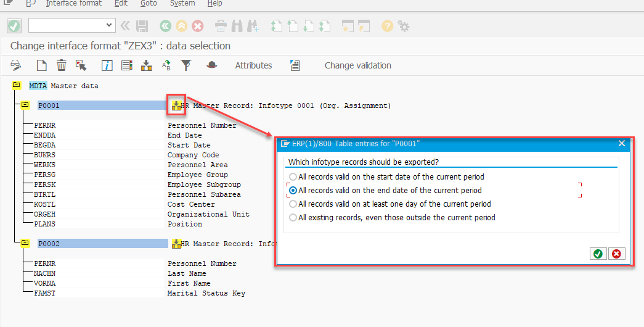
Task: Go to the last page icon
Action: pyautogui.click(x=324, y=27)
